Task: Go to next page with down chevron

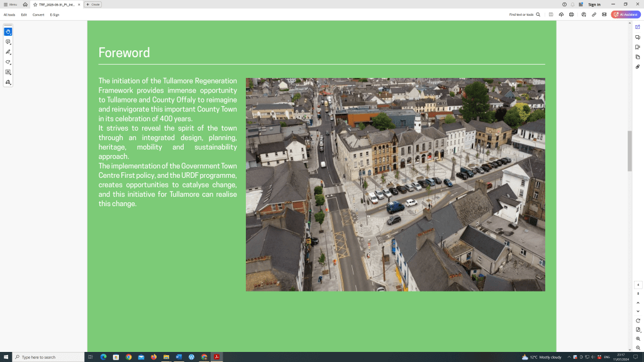Action: tap(638, 311)
